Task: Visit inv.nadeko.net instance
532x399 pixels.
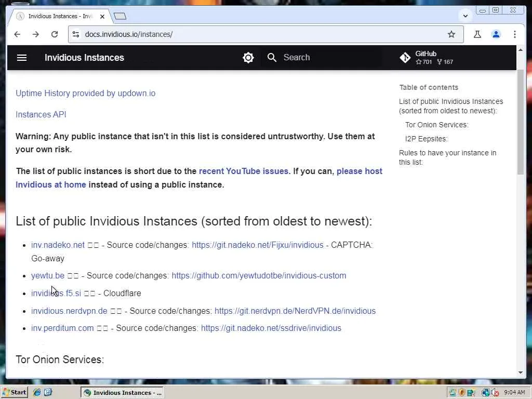Action: click(x=58, y=245)
